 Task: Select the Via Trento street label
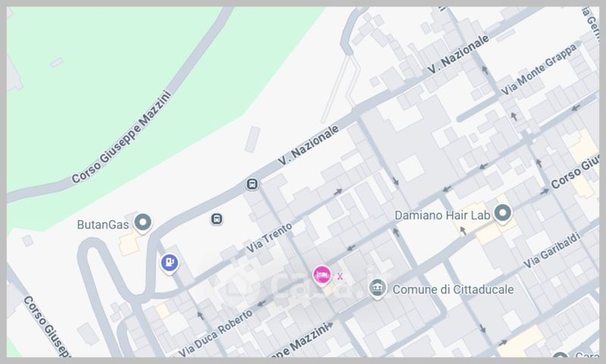(x=270, y=238)
